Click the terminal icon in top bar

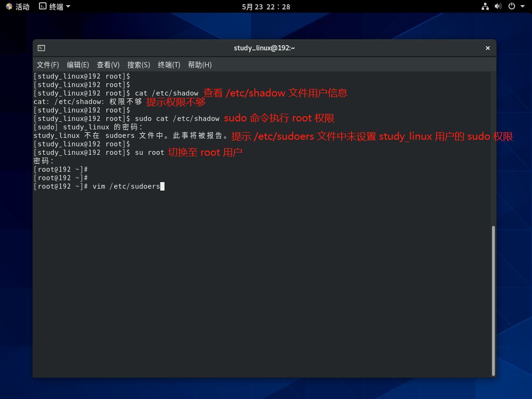[x=43, y=7]
